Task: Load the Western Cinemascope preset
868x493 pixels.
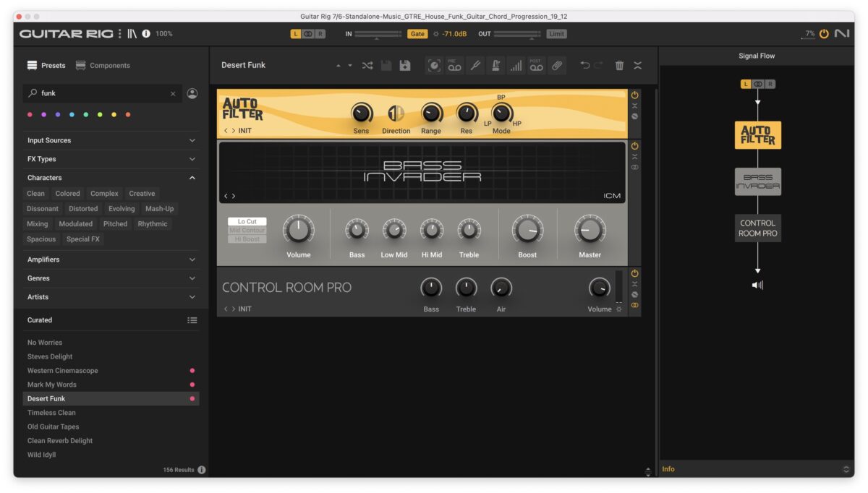Action: tap(110, 371)
